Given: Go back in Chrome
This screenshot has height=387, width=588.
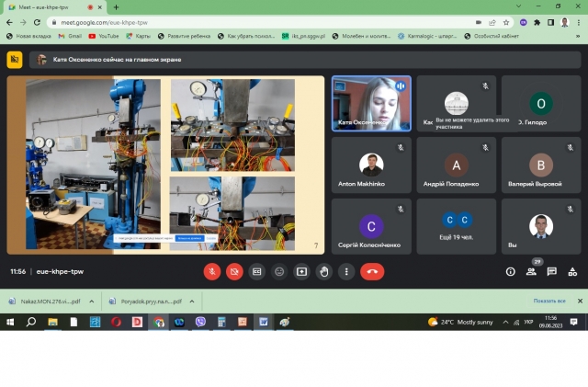Looking at the screenshot, I should (9, 23).
